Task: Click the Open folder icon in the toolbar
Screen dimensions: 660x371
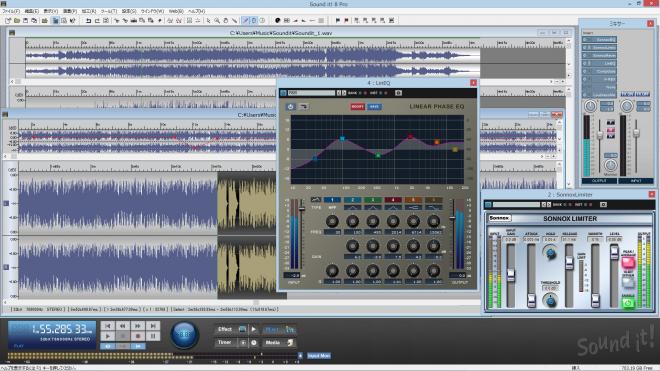Action: click(x=17, y=20)
